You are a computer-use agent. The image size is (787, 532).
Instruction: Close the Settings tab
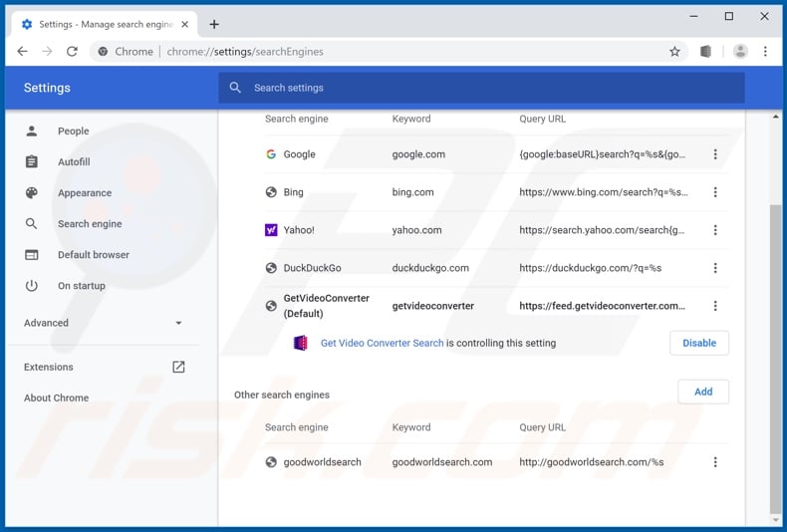[x=184, y=24]
